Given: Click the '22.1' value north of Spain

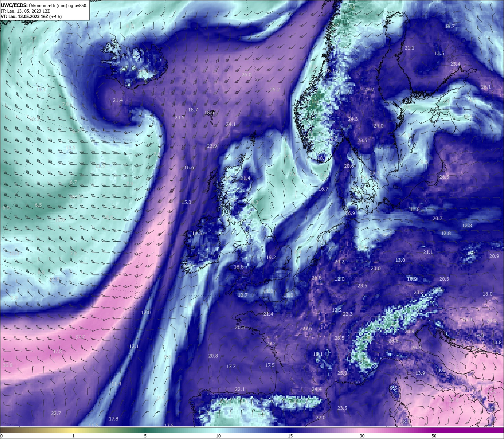Looking at the screenshot, I should pyautogui.click(x=240, y=389).
